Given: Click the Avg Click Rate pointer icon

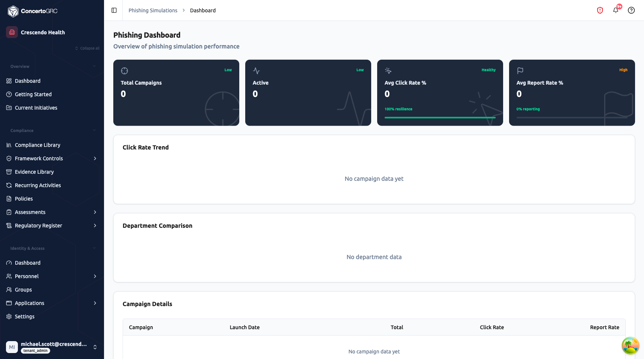Looking at the screenshot, I should tap(388, 71).
